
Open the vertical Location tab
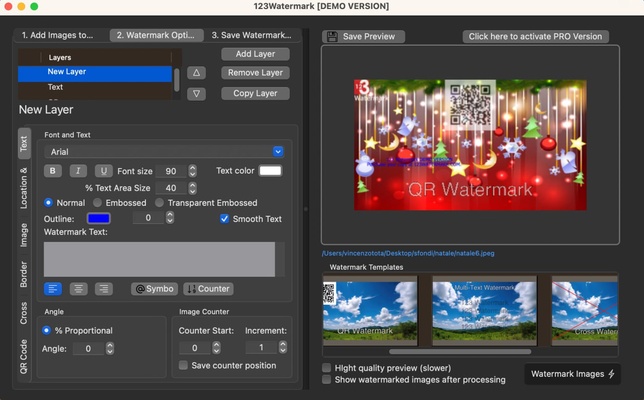coord(24,188)
